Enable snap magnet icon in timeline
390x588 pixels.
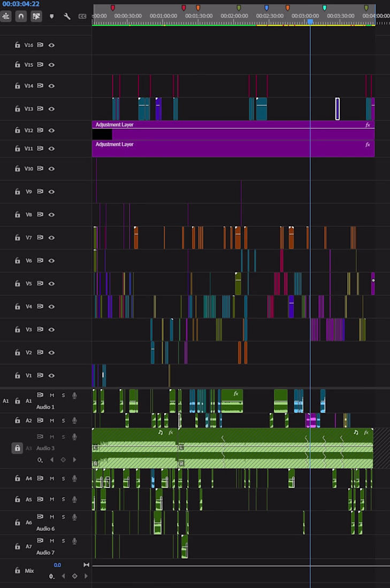click(x=21, y=16)
